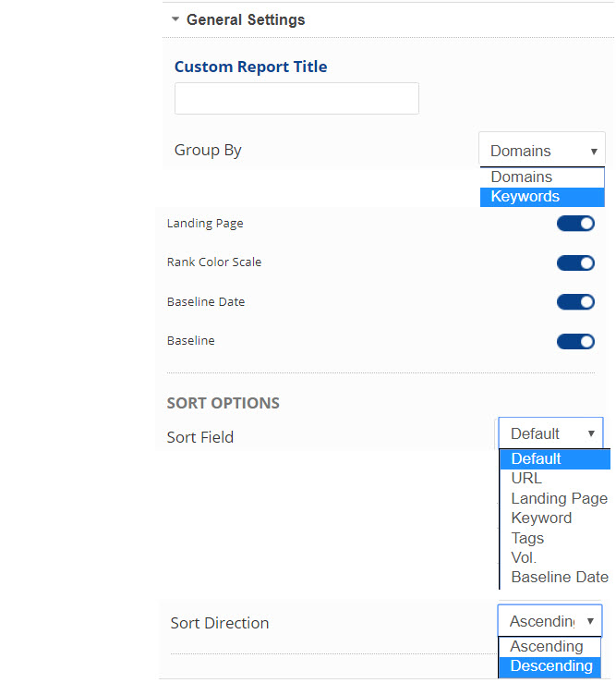Choose URL as the sort field

[x=554, y=479]
